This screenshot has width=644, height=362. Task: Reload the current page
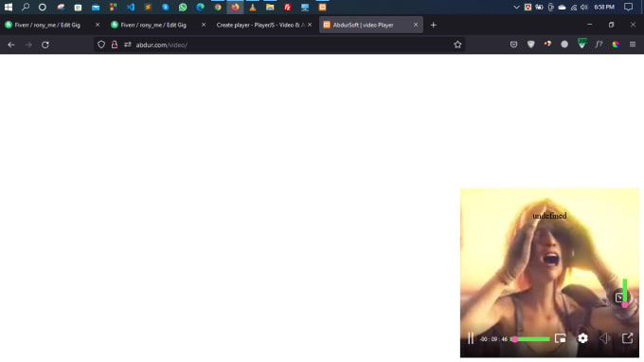pos(45,45)
